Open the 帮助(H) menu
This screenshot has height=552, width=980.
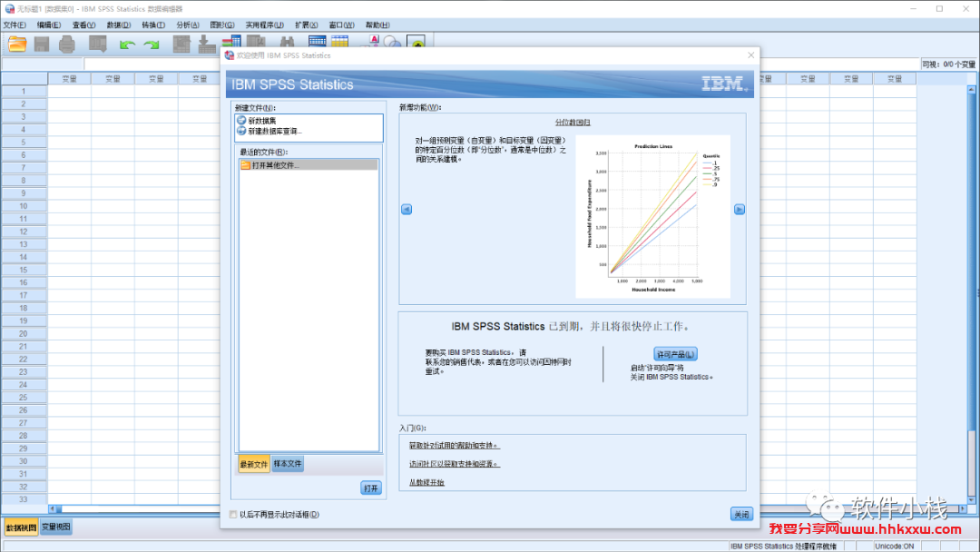pyautogui.click(x=377, y=25)
